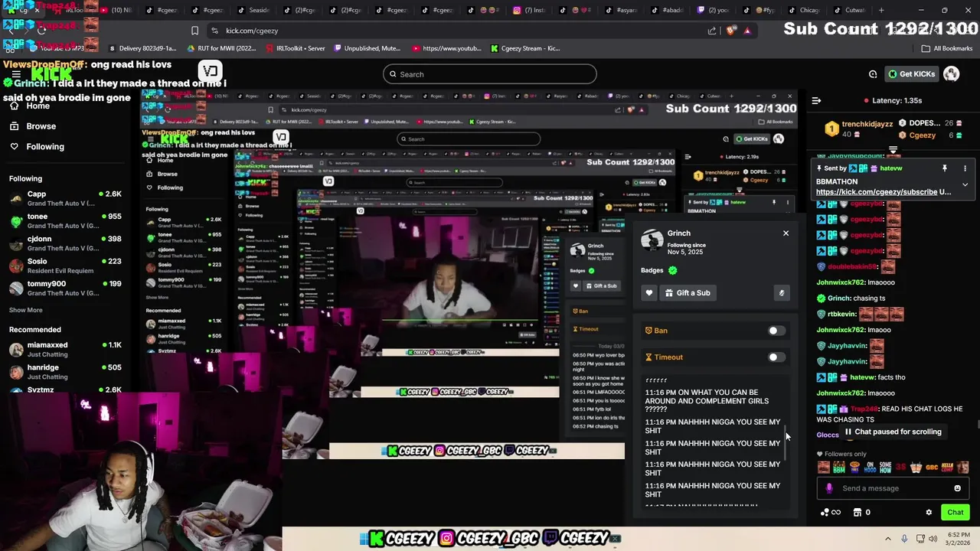This screenshot has height=551, width=980.
Task: Open Capp's channel in Following list
Action: coord(65,198)
